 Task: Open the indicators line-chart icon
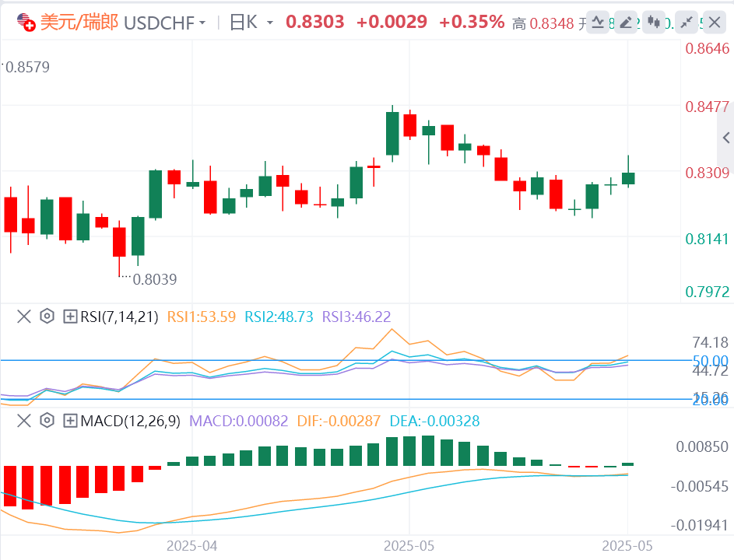(x=599, y=23)
